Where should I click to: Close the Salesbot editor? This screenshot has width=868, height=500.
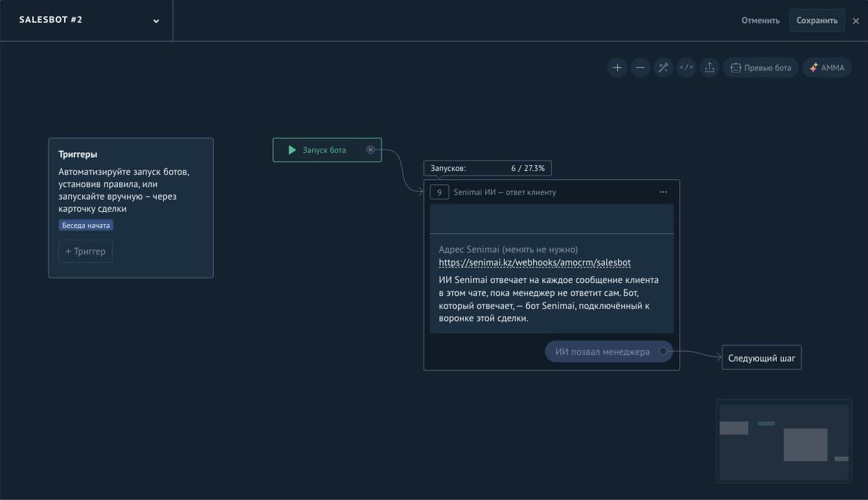(856, 21)
